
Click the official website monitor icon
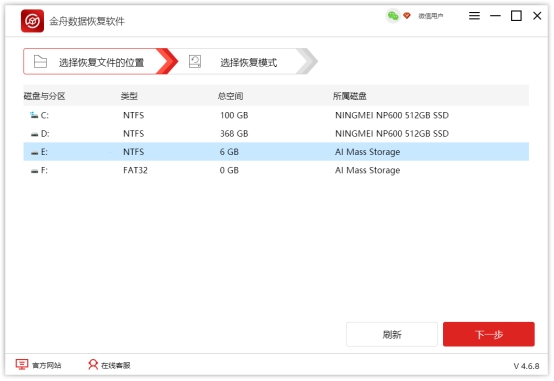coord(22,364)
